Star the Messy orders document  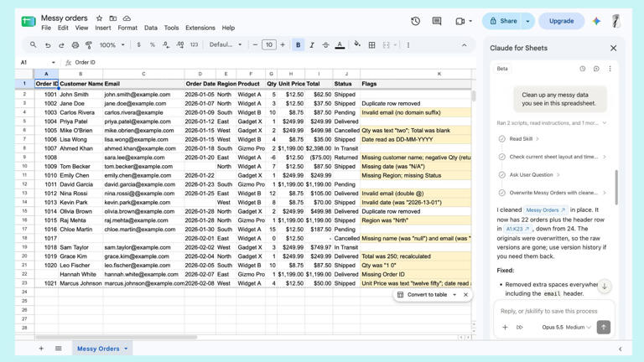[100, 18]
